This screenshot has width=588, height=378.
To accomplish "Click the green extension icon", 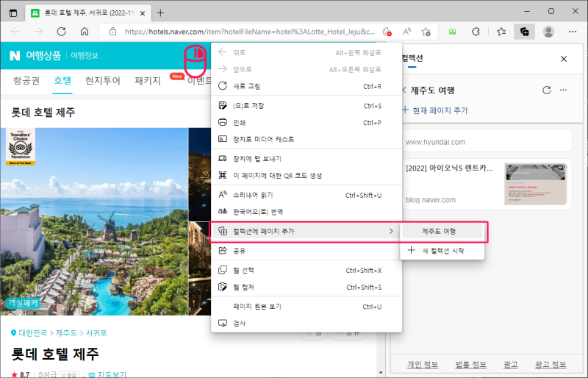I will [x=453, y=32].
